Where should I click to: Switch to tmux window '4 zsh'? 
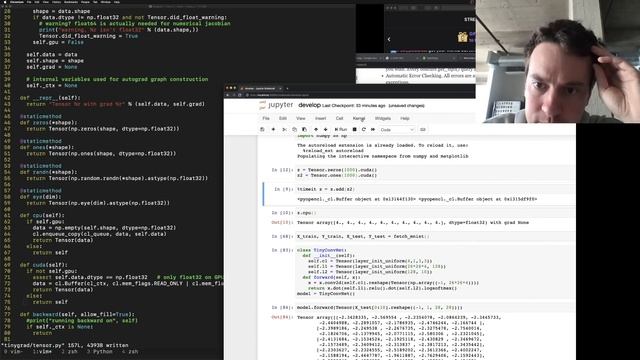pyautogui.click(x=130, y=351)
